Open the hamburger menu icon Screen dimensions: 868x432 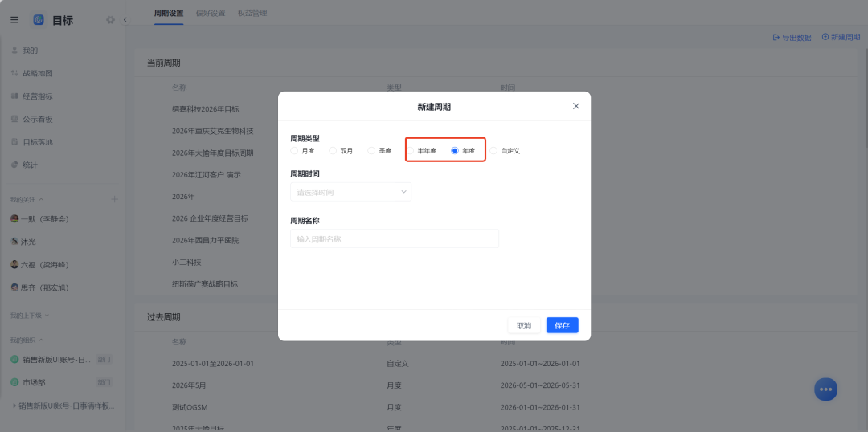pos(14,20)
